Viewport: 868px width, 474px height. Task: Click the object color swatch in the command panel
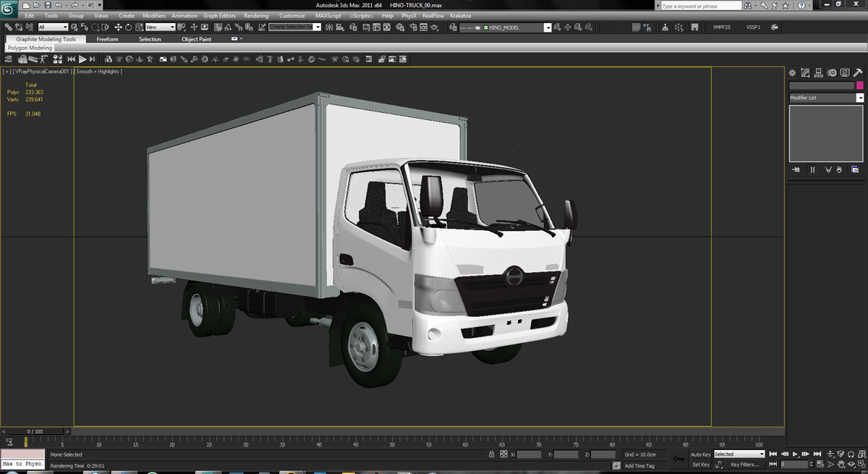point(859,85)
